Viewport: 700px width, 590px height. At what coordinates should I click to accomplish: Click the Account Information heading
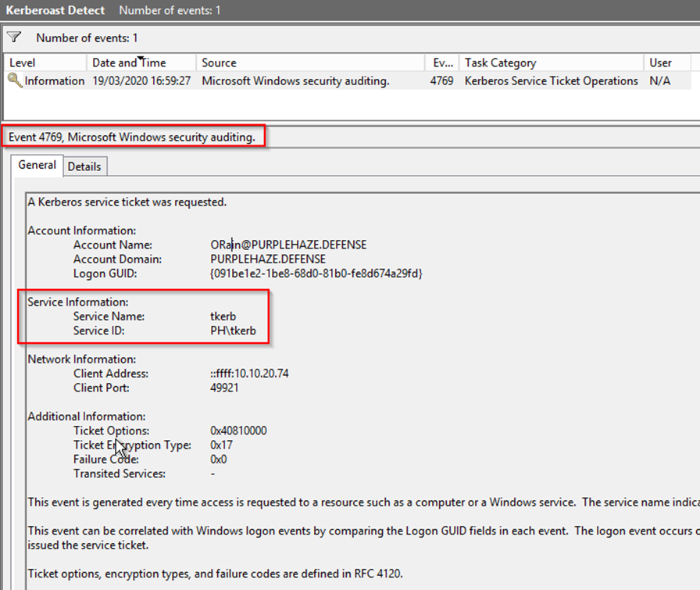(82, 231)
